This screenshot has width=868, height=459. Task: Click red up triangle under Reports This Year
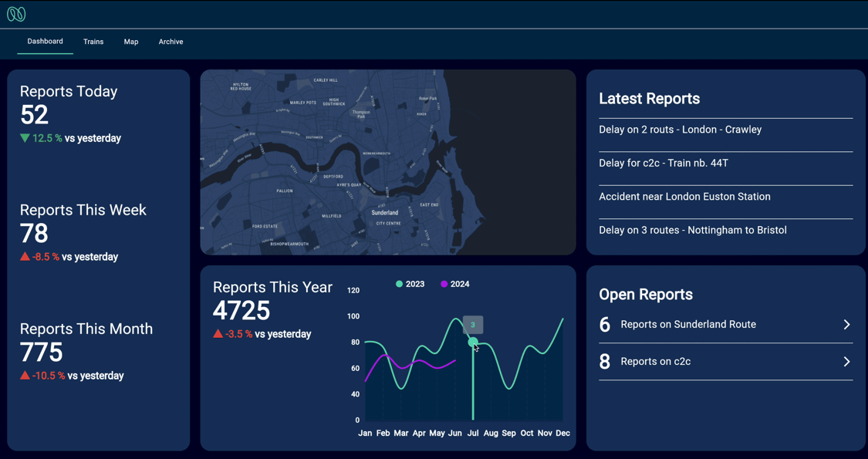pos(218,334)
